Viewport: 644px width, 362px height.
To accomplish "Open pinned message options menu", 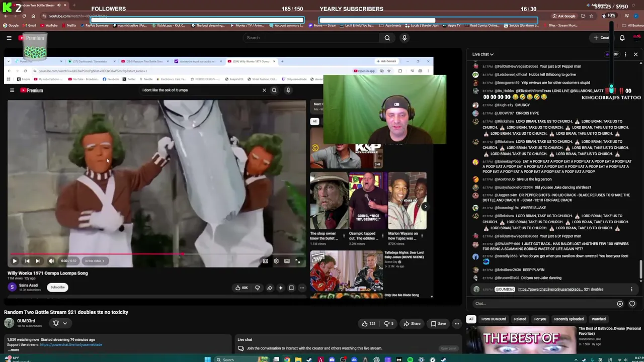I will click(631, 290).
